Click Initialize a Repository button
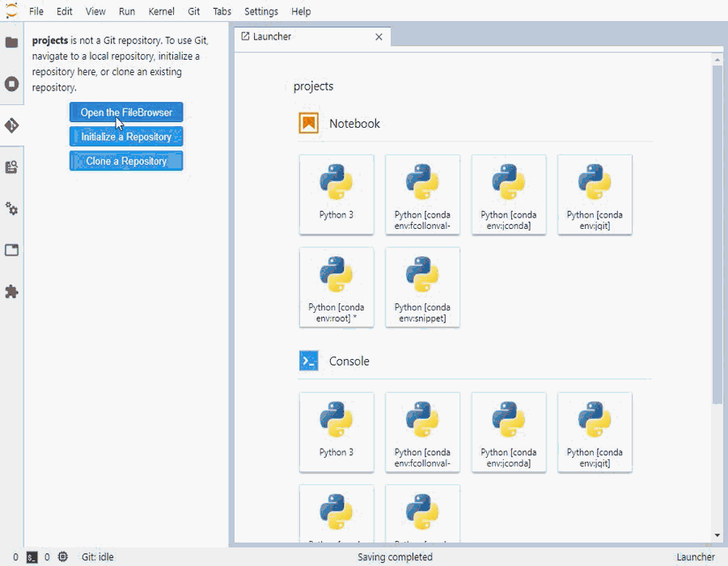Image resolution: width=728 pixels, height=566 pixels. [x=126, y=137]
